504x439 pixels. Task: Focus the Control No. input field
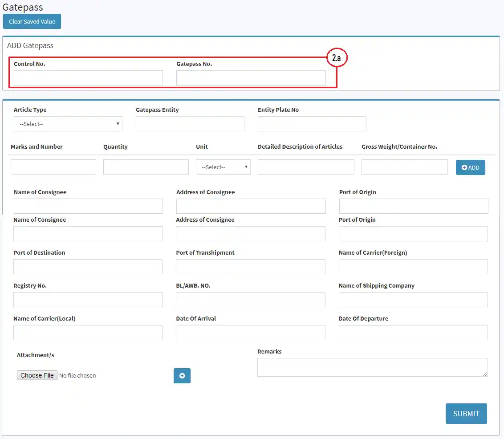click(x=88, y=78)
